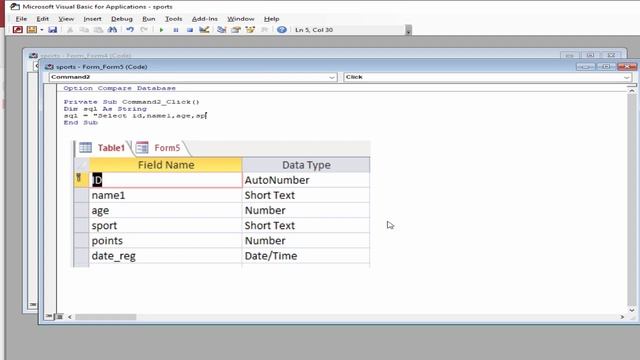Click the 'Option Compare Database' line
The width and height of the screenshot is (640, 360).
pyautogui.click(x=119, y=88)
